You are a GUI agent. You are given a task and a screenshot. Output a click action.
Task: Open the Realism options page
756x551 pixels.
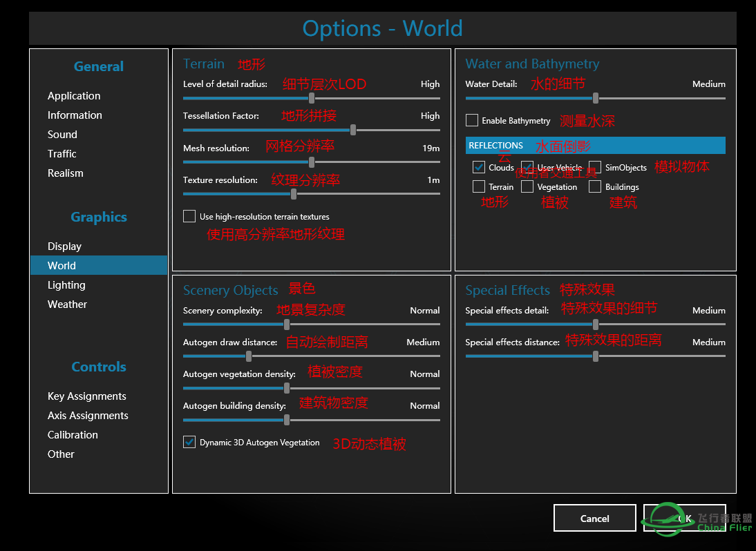point(65,173)
